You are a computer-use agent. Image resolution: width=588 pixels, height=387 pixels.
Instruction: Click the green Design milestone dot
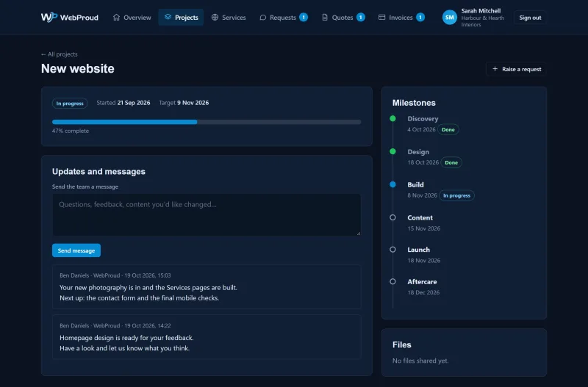[x=392, y=151]
